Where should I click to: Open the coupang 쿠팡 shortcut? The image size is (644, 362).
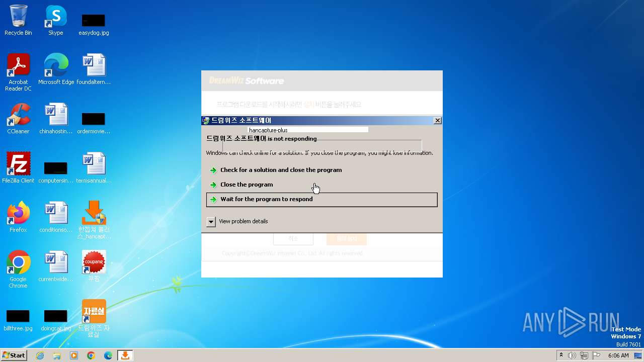[x=94, y=266]
